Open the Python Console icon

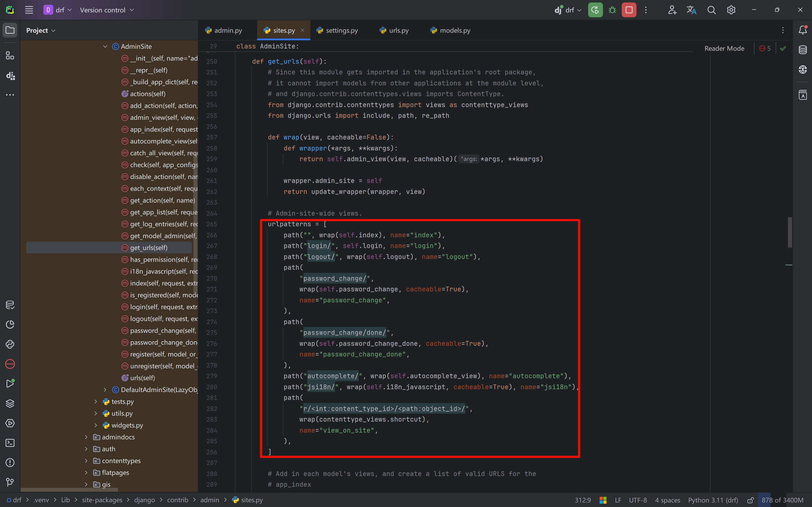(x=10, y=344)
